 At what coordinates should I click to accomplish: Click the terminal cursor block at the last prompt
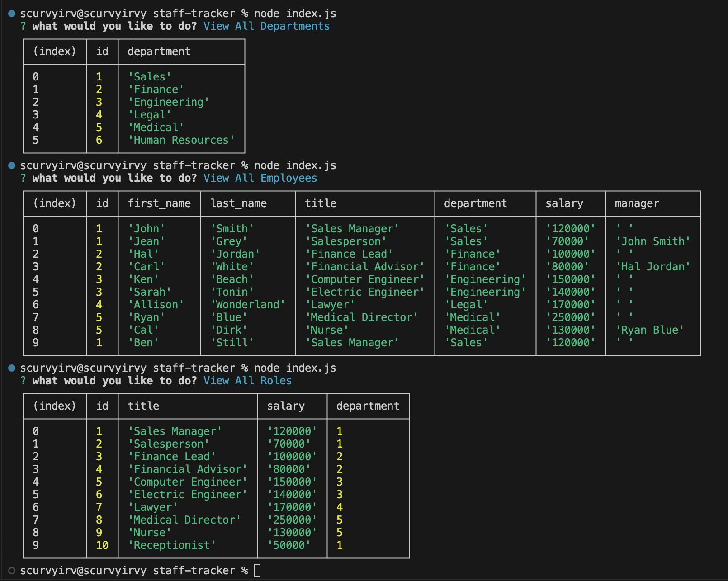point(257,571)
